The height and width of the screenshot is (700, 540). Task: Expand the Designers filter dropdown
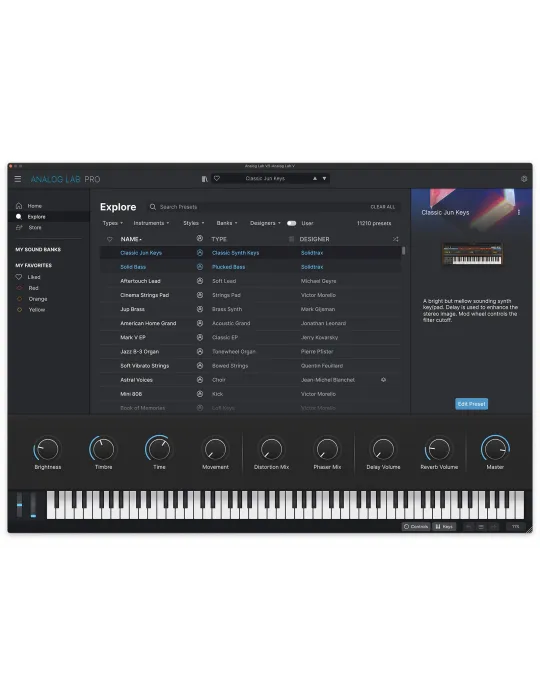pos(265,223)
